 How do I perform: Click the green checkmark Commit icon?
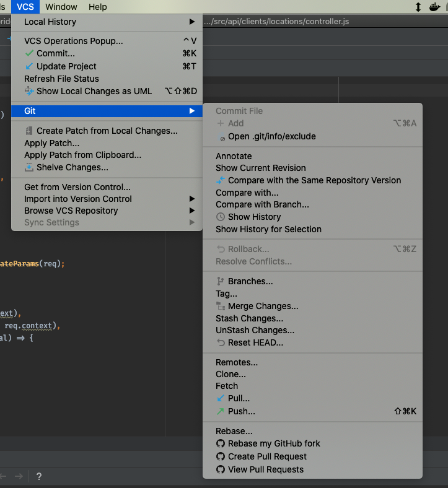coord(29,53)
